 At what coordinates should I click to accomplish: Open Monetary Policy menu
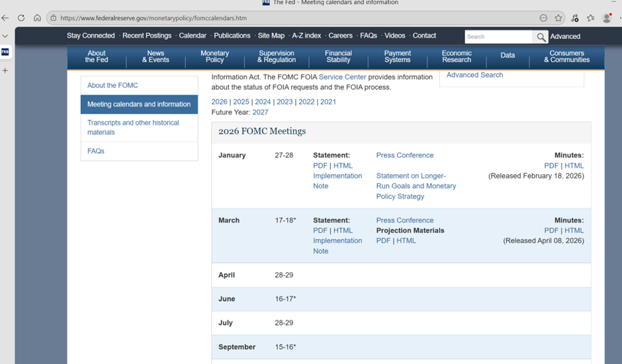tap(214, 56)
